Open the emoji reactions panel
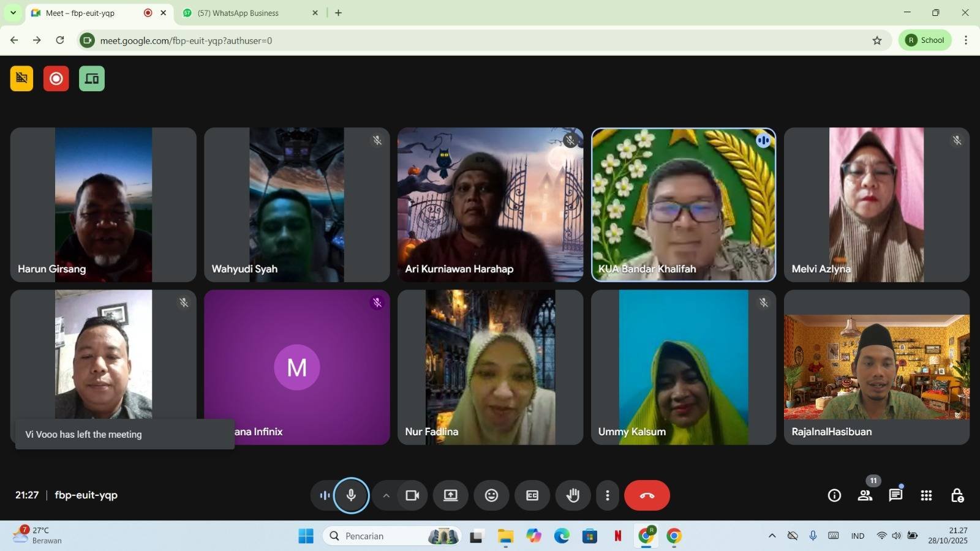The height and width of the screenshot is (551, 980). (x=491, y=495)
